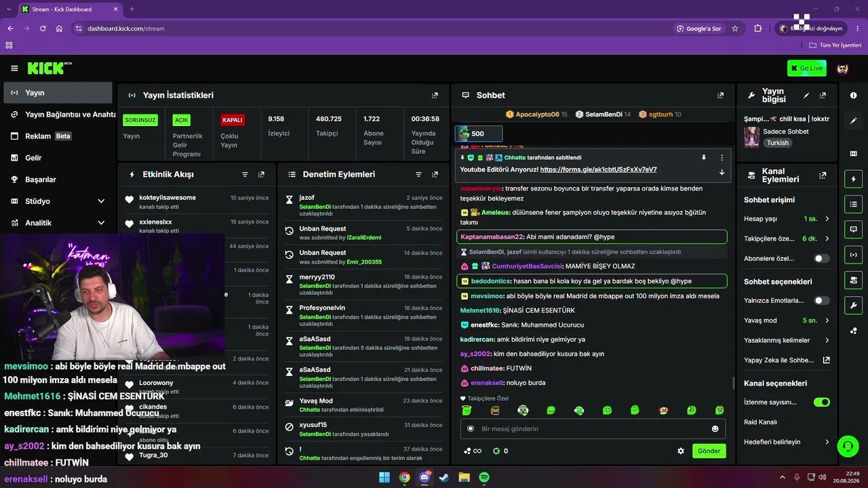The image size is (868, 488).
Task: Click the Gönder send button
Action: pos(709,451)
